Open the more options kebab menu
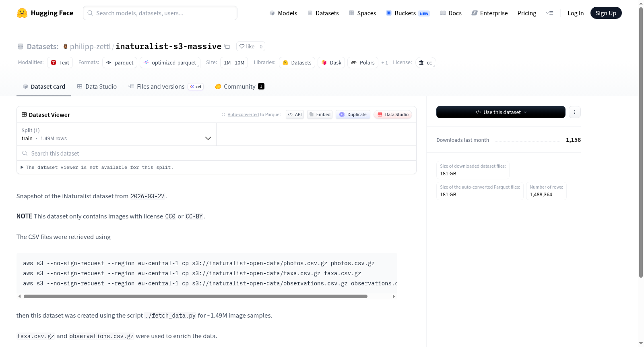This screenshot has height=347, width=644. [x=575, y=112]
